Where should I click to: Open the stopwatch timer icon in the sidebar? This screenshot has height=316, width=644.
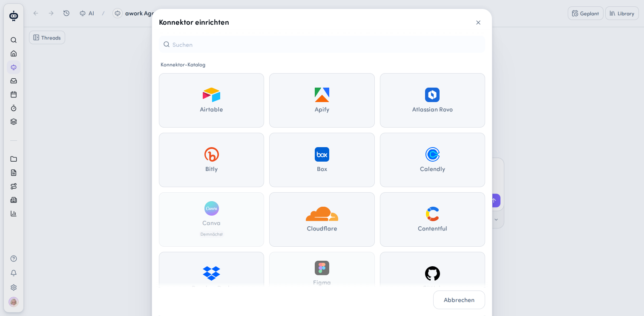pos(14,108)
